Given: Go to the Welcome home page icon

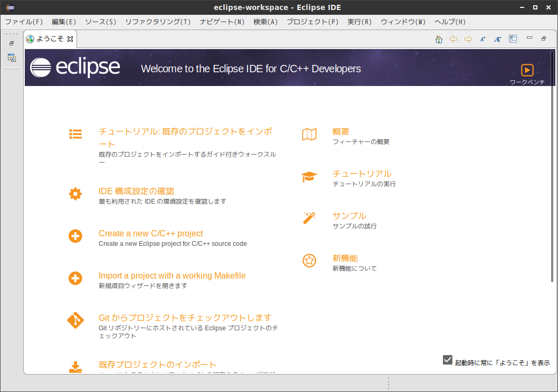Looking at the screenshot, I should click(439, 39).
